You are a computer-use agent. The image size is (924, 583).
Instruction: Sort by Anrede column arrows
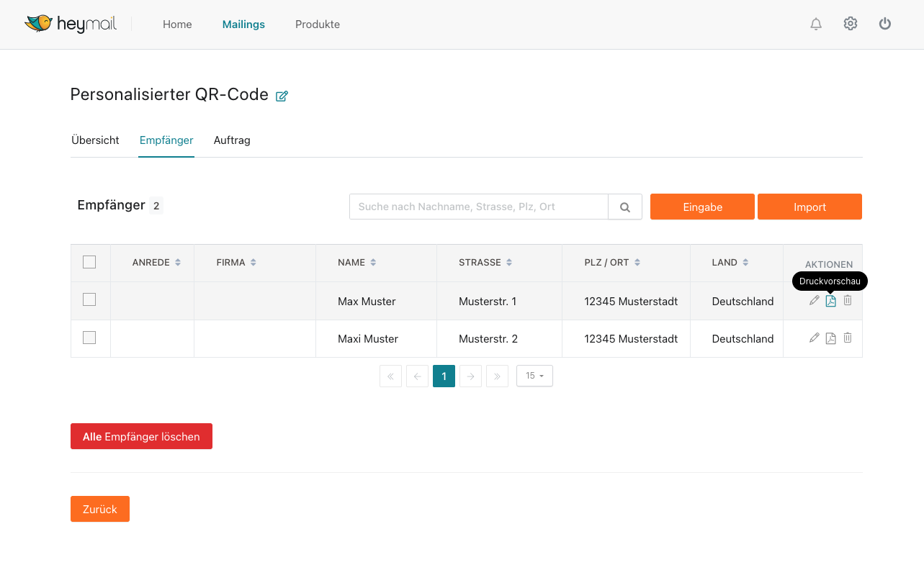click(x=178, y=263)
